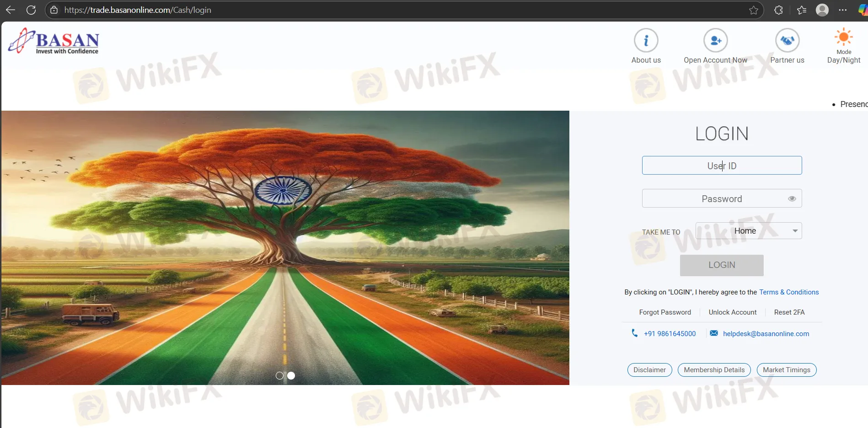
Task: Focus the User ID input field
Action: coord(721,166)
